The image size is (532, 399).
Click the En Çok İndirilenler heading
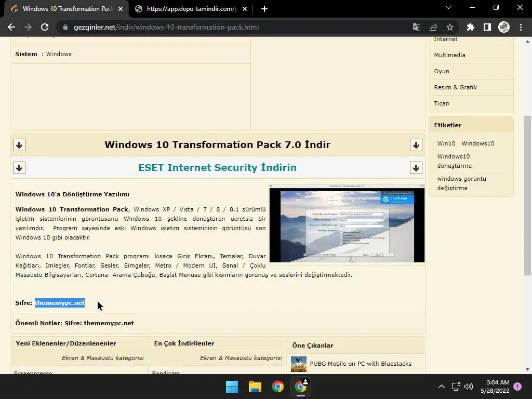(x=184, y=343)
